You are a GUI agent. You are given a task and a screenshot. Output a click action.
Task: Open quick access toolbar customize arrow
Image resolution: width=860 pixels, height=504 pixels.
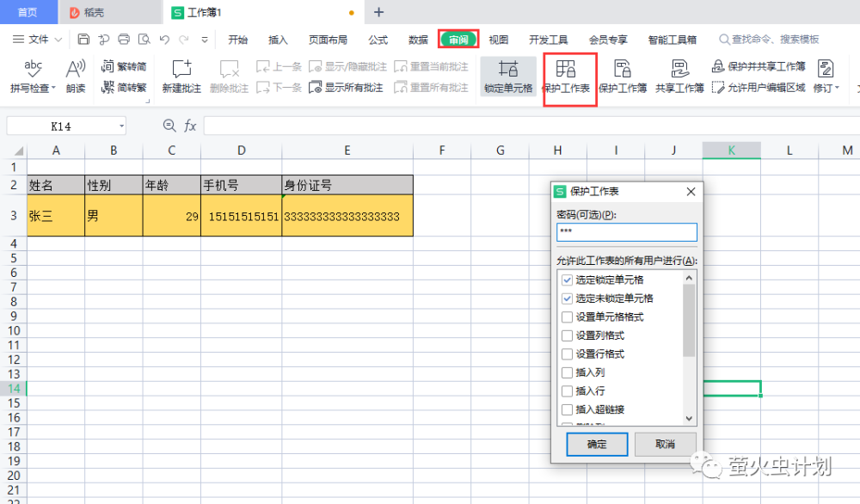coord(205,40)
